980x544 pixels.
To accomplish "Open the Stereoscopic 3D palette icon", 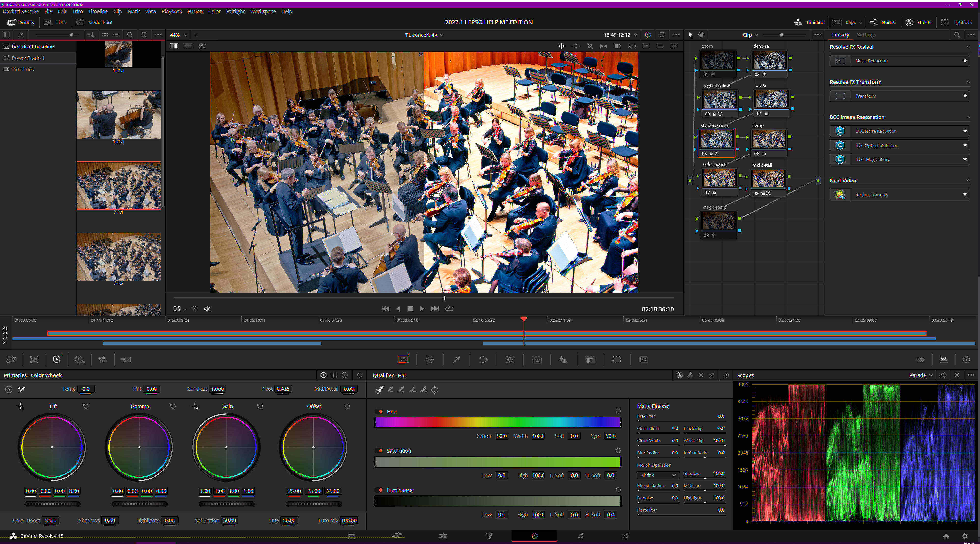I will [x=644, y=360].
